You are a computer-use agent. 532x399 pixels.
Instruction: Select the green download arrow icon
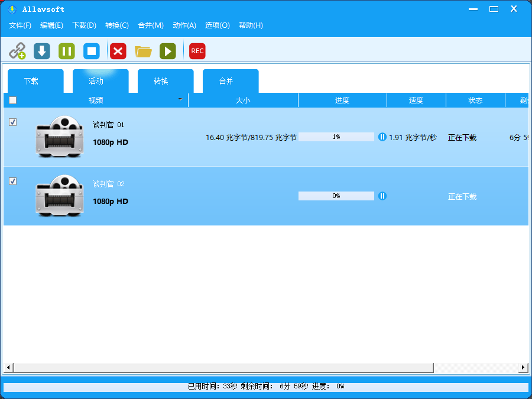pyautogui.click(x=41, y=51)
